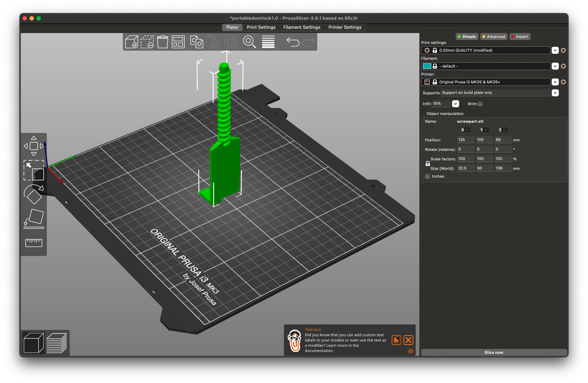The height and width of the screenshot is (383, 588).
Task: Click the variable Layer height stripes icon
Action: tap(268, 42)
